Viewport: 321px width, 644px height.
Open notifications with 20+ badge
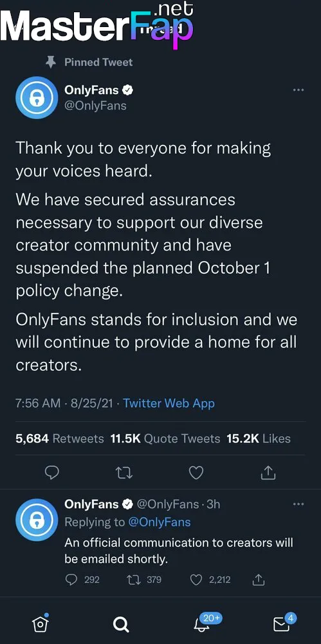[206, 623]
